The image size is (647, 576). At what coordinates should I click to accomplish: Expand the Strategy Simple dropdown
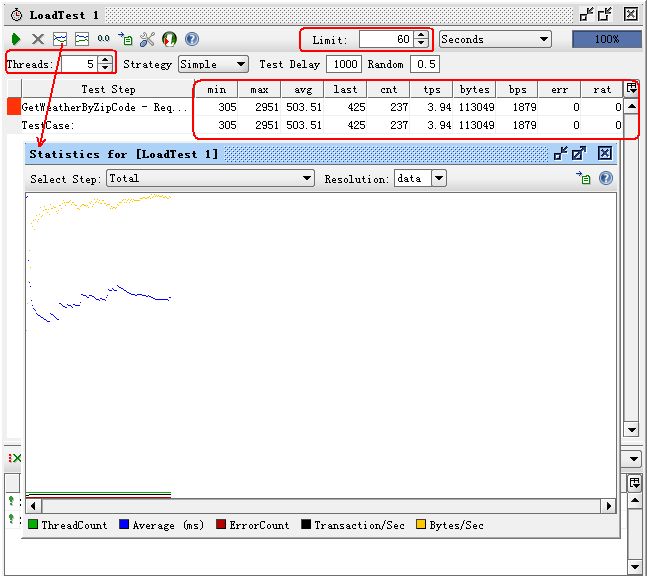(240, 64)
